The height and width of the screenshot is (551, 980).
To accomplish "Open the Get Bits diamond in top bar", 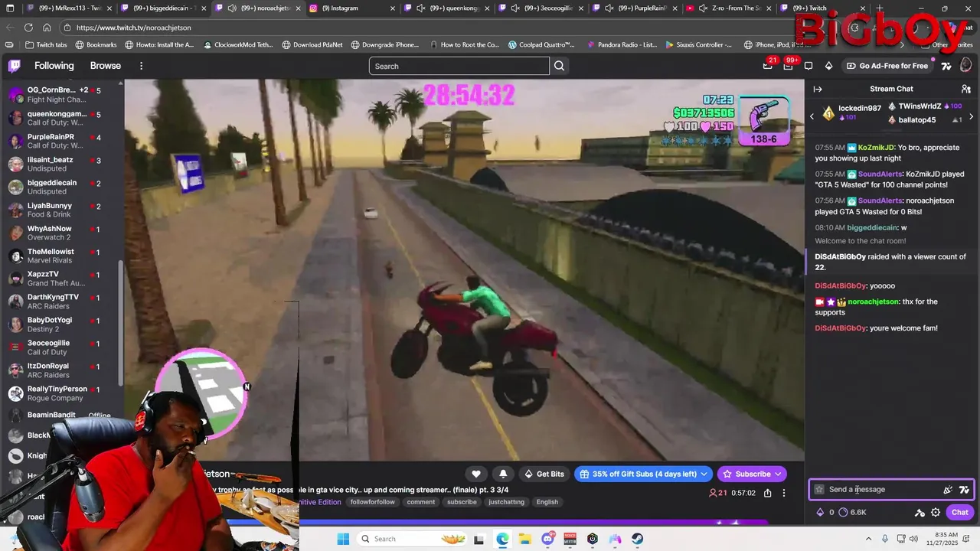I will (828, 66).
